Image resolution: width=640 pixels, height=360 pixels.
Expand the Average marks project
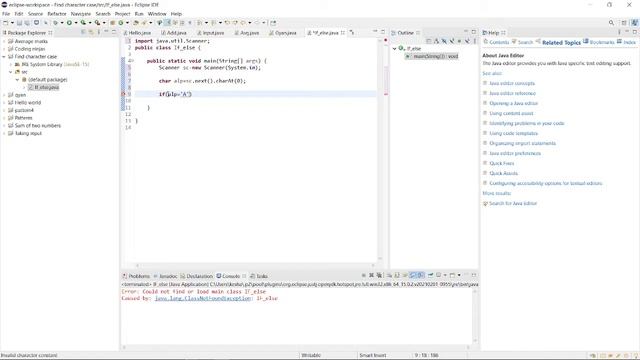coord(4,41)
